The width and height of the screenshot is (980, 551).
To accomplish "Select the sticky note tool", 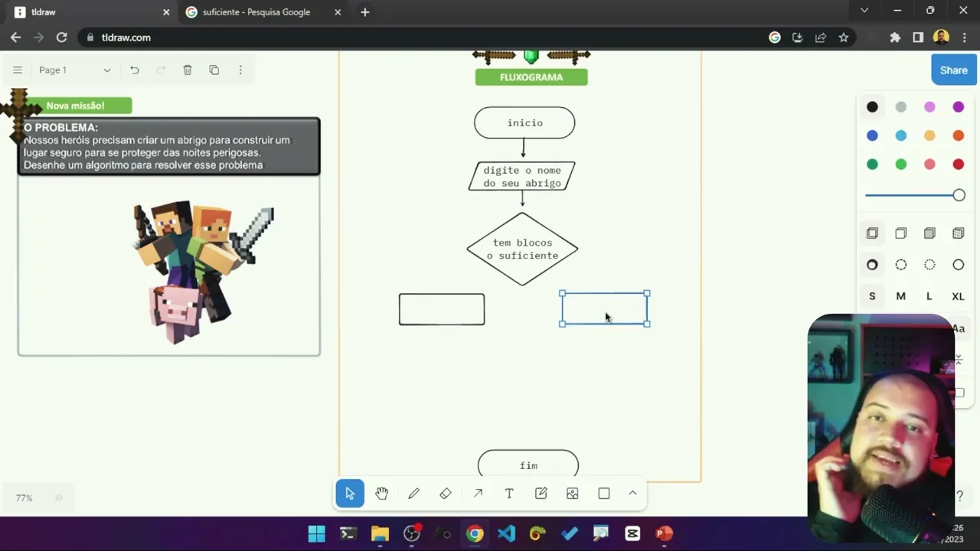I will [x=541, y=494].
